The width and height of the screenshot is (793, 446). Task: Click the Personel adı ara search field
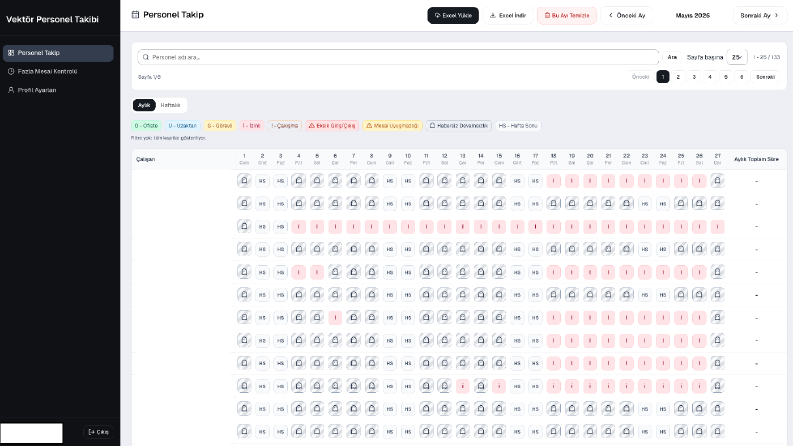tap(398, 57)
